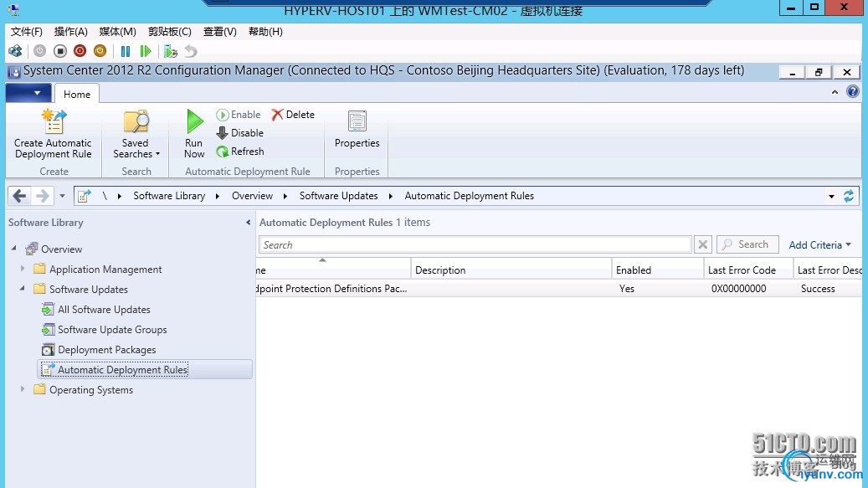Screen dimensions: 868x488
Task: Open the Add Criteria dropdown
Action: tap(819, 244)
